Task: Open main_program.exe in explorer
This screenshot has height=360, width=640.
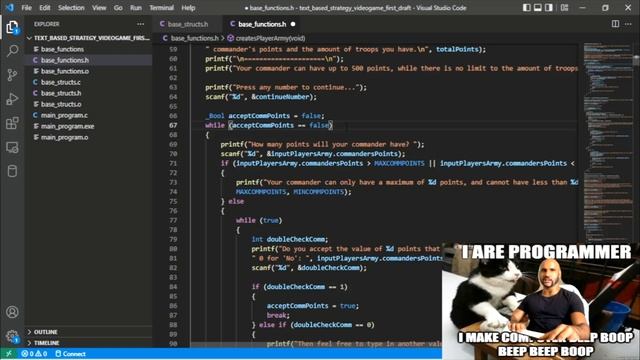Action: coord(89,126)
